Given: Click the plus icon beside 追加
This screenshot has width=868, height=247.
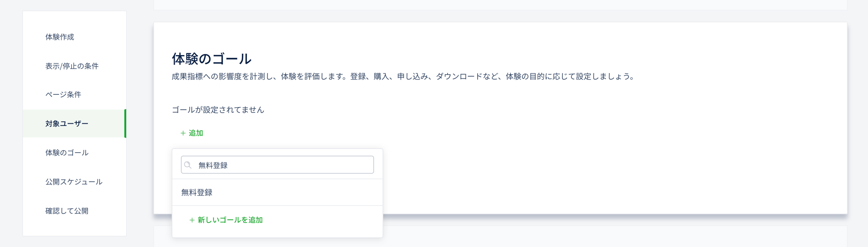Looking at the screenshot, I should (183, 133).
